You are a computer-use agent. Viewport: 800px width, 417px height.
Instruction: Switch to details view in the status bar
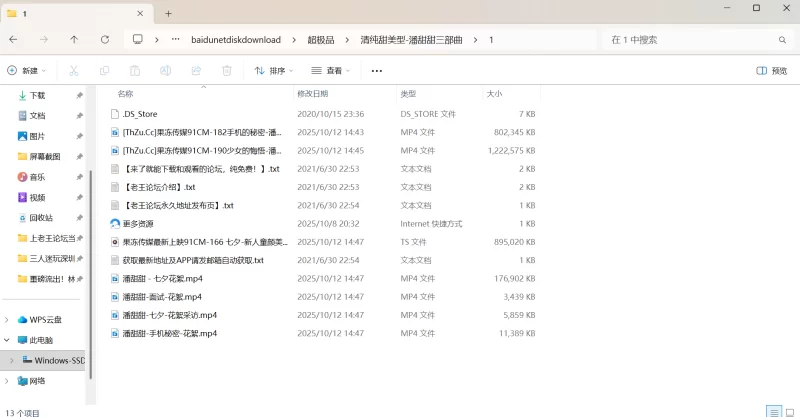click(773, 411)
